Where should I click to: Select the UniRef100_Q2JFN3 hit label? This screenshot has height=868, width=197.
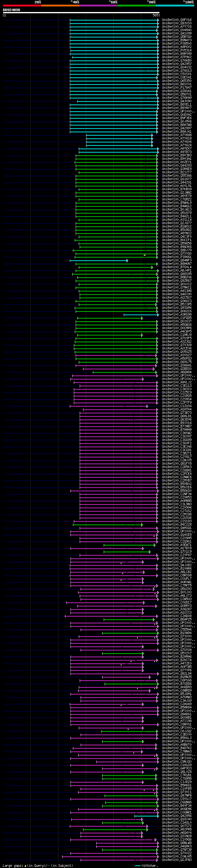tap(177, 860)
